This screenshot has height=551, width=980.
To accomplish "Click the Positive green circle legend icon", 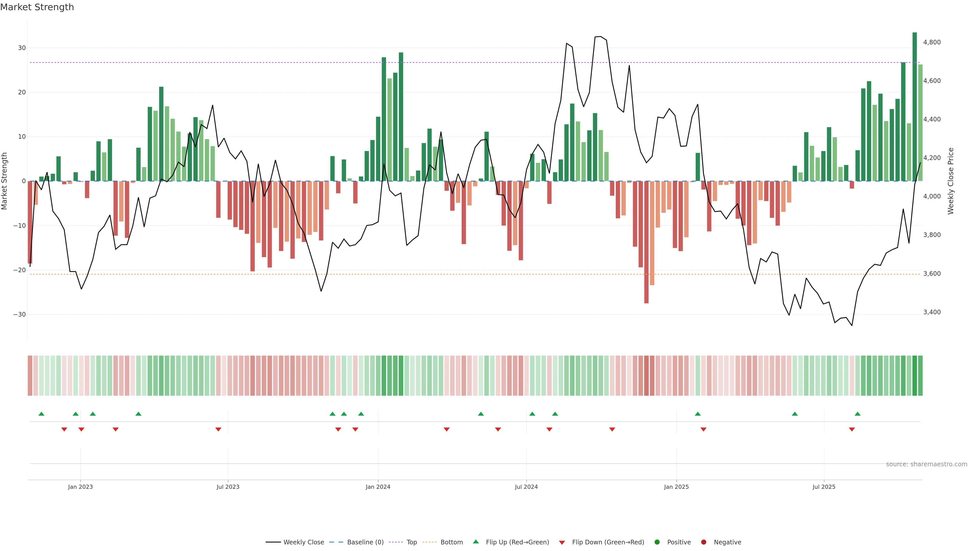I will (657, 542).
